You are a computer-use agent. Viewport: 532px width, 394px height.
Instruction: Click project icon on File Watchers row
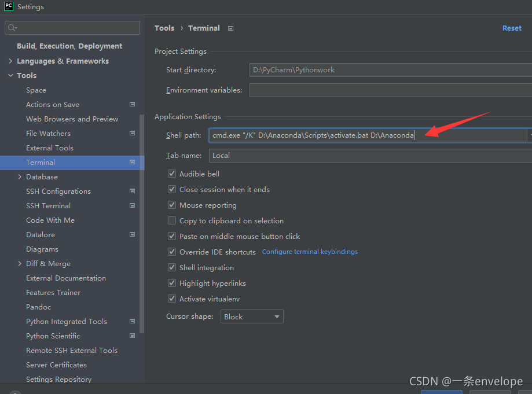[x=133, y=133]
